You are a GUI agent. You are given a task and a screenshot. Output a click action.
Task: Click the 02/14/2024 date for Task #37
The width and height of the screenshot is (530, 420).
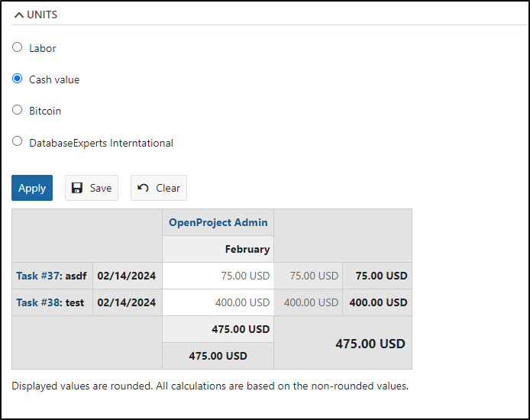[x=127, y=276]
